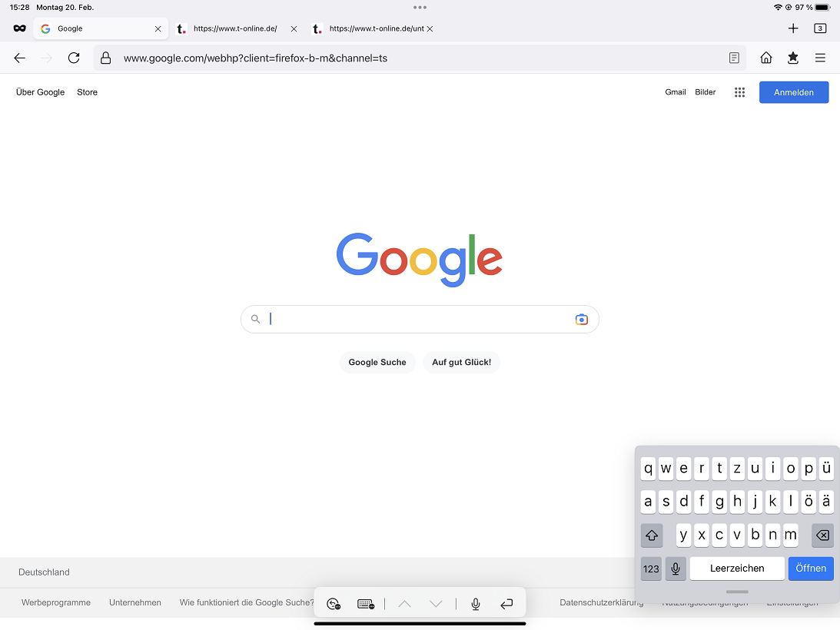Close the second t-online.de/unt tab
Viewport: 840px width, 630px height.
coord(430,29)
